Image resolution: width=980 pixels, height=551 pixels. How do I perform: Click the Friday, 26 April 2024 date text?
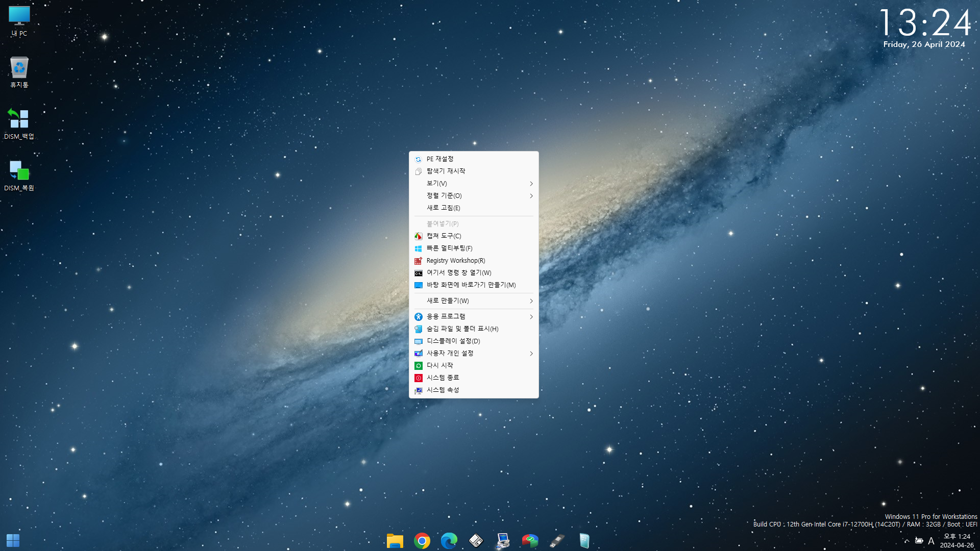(924, 44)
